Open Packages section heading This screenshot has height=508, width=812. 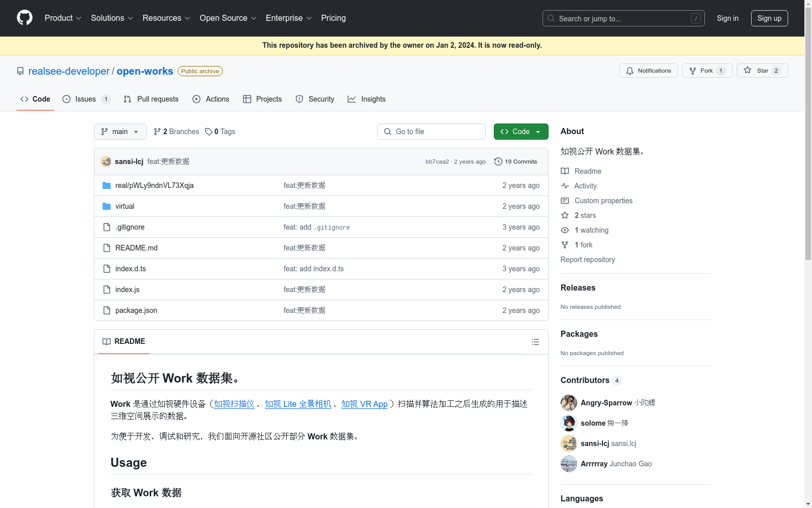click(x=579, y=334)
